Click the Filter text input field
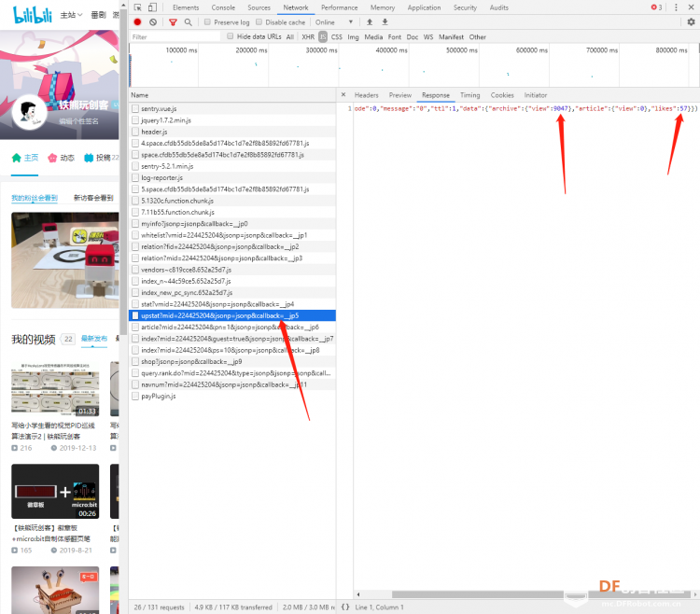The height and width of the screenshot is (614, 700). point(175,36)
